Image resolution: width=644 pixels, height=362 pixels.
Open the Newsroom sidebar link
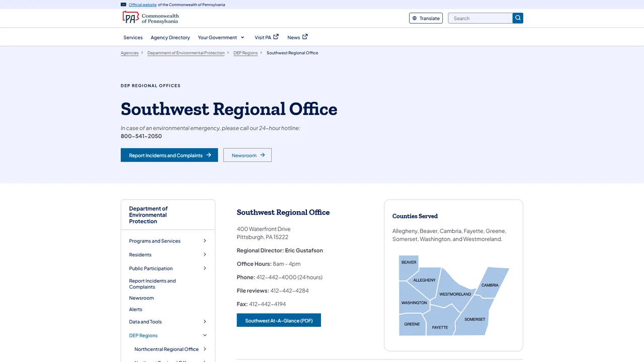pyautogui.click(x=141, y=298)
